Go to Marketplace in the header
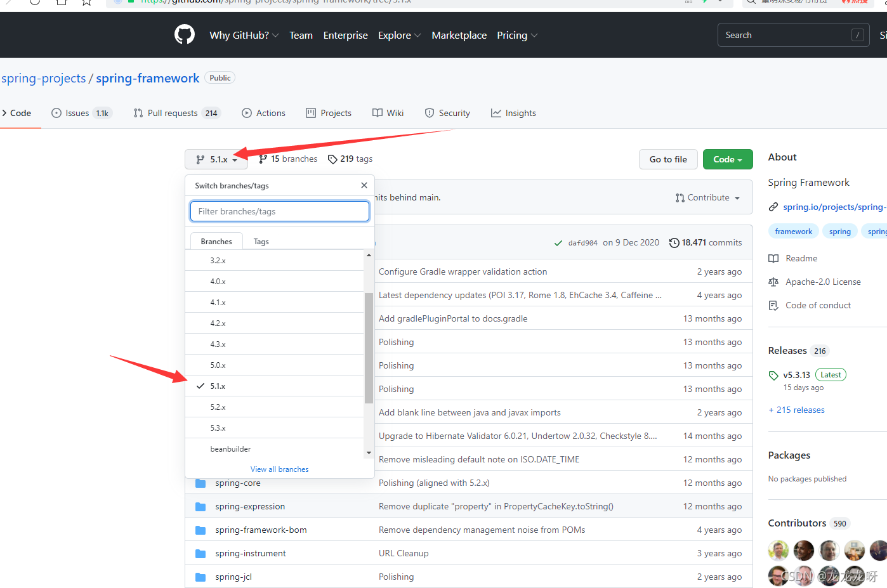This screenshot has width=887, height=588. [459, 36]
